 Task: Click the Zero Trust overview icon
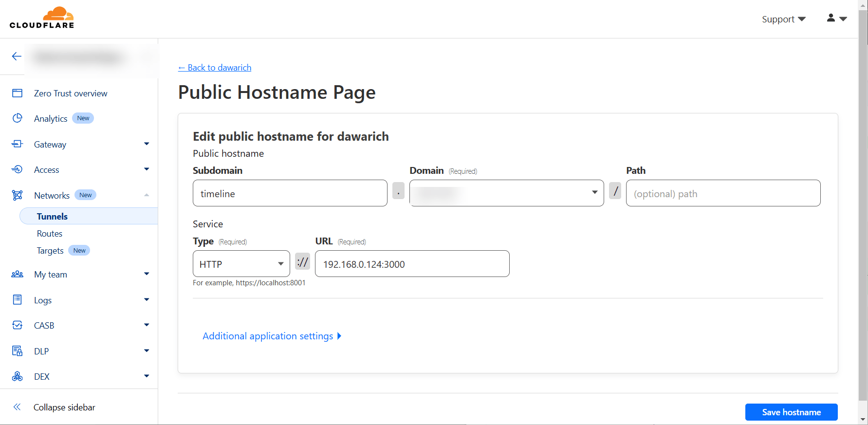coord(18,93)
